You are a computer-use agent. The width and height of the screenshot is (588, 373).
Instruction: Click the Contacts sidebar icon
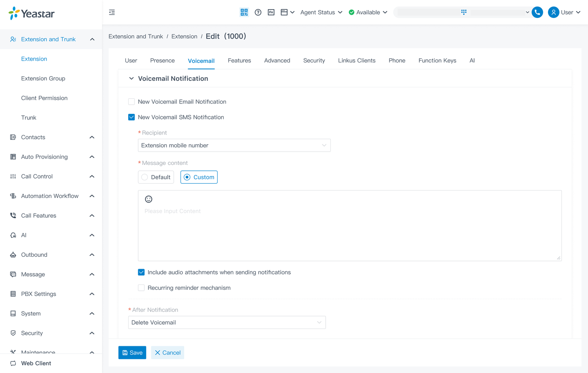[13, 137]
